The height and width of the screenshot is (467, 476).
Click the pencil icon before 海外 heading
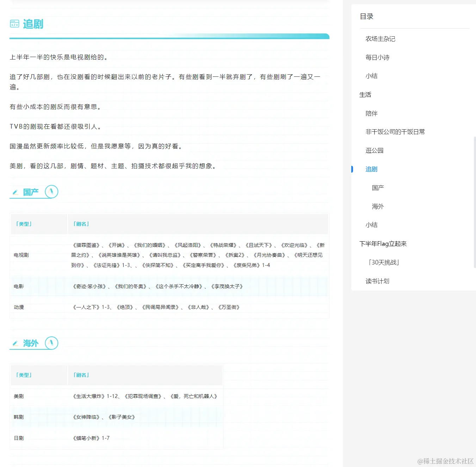pyautogui.click(x=15, y=343)
